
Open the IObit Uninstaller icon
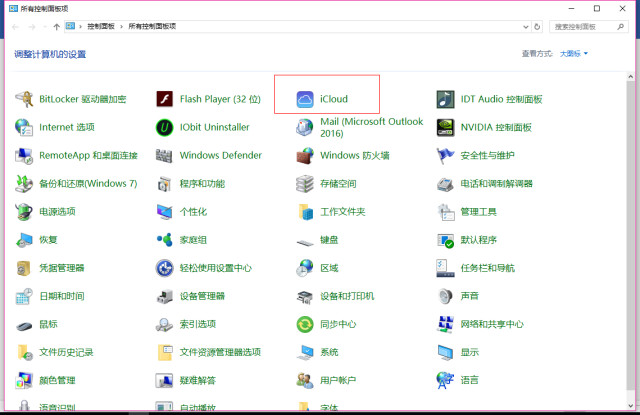point(164,127)
